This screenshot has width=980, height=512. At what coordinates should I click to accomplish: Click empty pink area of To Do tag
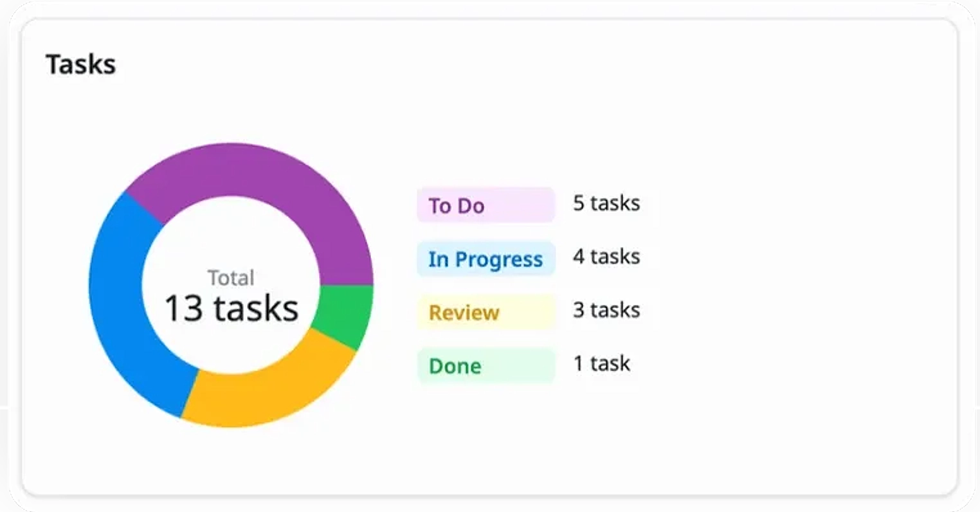pyautogui.click(x=521, y=205)
